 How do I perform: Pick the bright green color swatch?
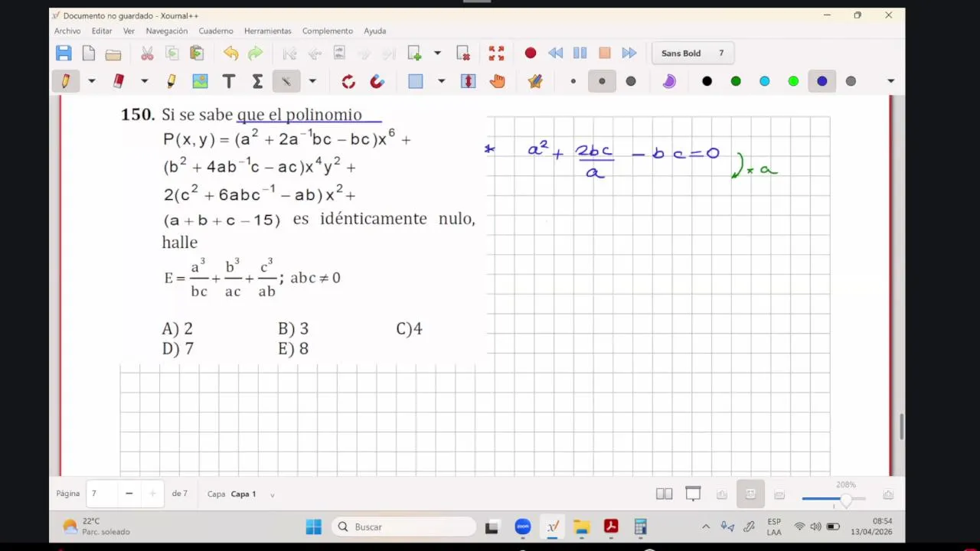pyautogui.click(x=793, y=81)
